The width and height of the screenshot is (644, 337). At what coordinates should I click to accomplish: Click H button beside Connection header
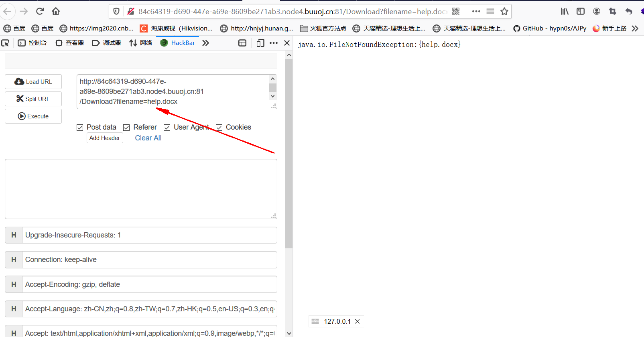pos(14,260)
